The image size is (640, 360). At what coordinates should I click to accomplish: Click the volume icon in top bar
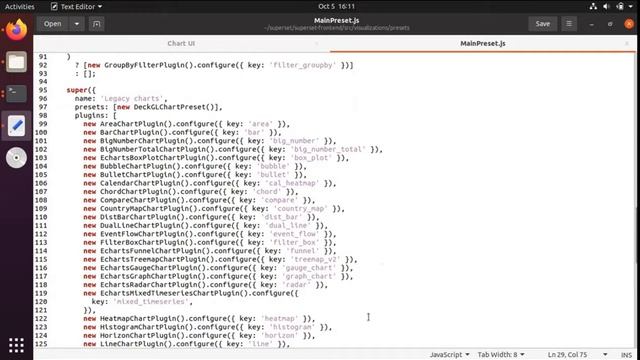pyautogui.click(x=606, y=6)
